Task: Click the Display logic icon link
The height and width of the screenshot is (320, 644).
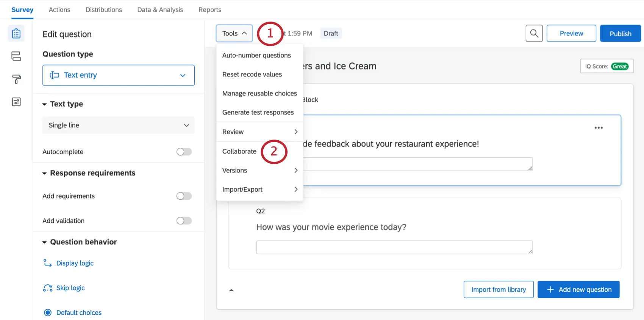Action: tap(48, 263)
